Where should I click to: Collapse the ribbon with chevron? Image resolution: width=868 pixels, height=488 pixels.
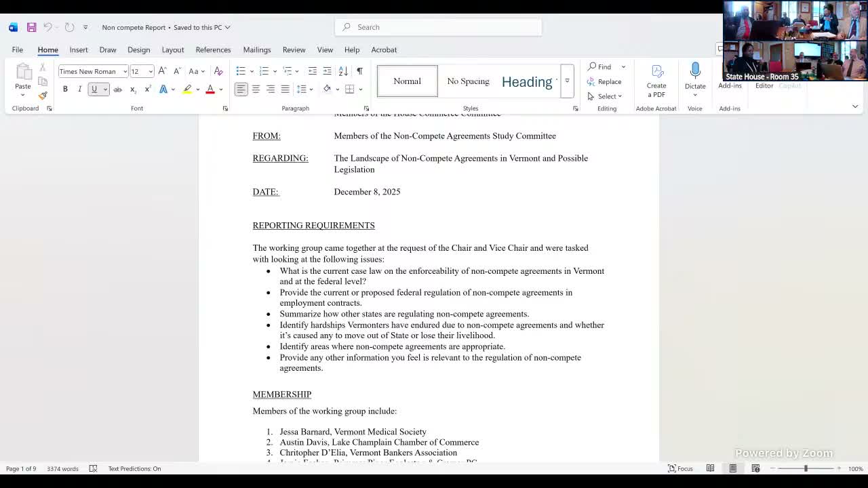[x=855, y=106]
